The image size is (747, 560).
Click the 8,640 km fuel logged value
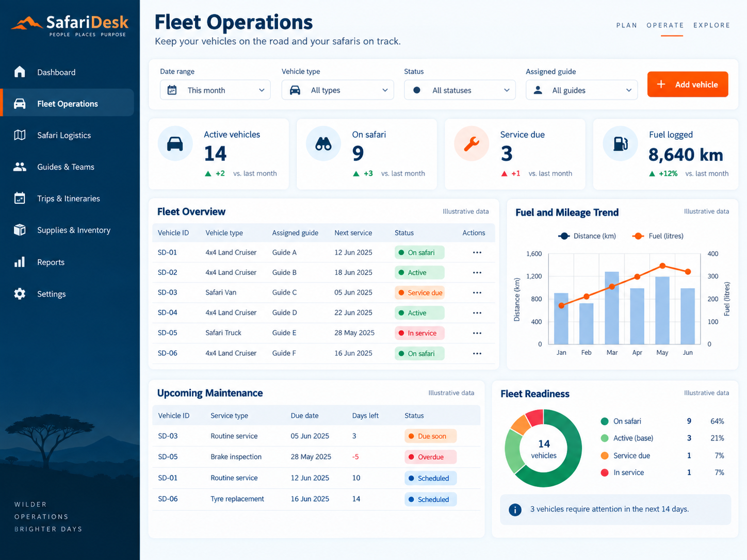click(686, 154)
